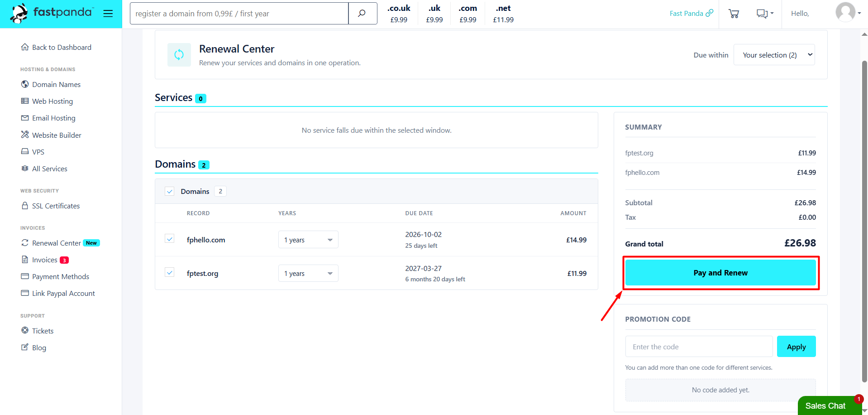Select the .co.uk domain price

point(399,14)
